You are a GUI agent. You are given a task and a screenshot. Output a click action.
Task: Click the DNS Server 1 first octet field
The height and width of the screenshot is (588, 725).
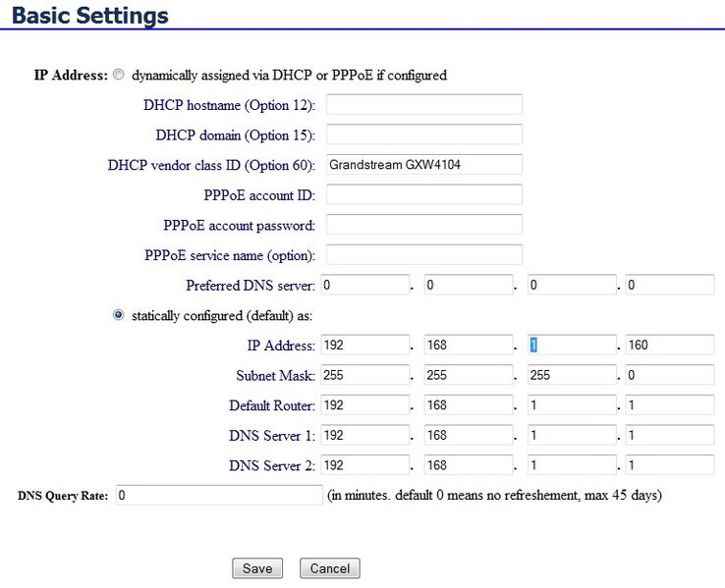[x=363, y=435]
